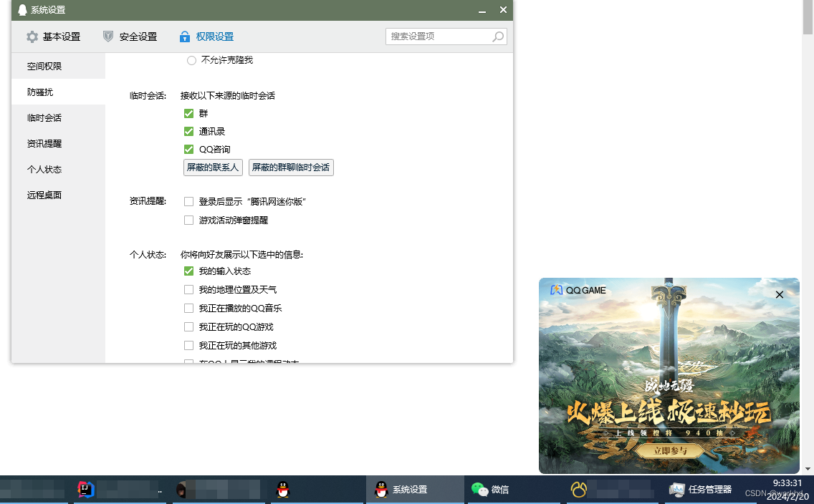Switch to 安全设置 tab
The image size is (814, 504).
[x=130, y=37]
